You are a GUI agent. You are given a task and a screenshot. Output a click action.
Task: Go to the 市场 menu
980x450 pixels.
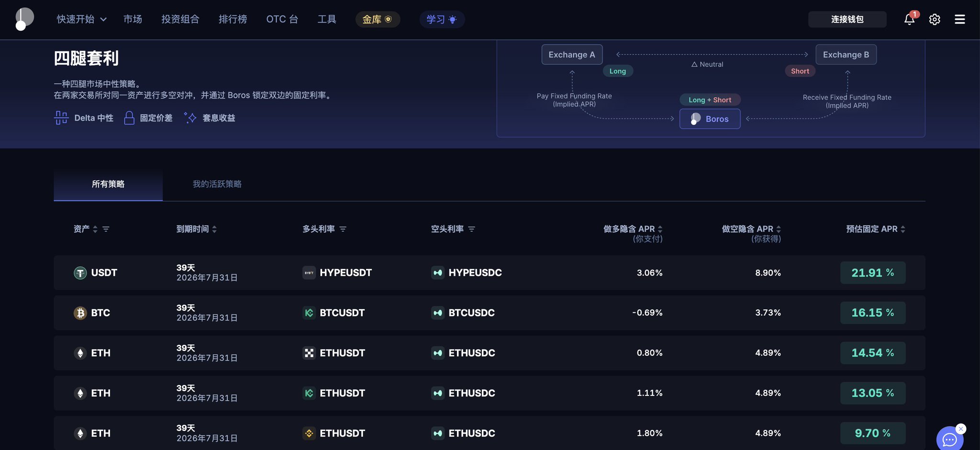(x=133, y=19)
